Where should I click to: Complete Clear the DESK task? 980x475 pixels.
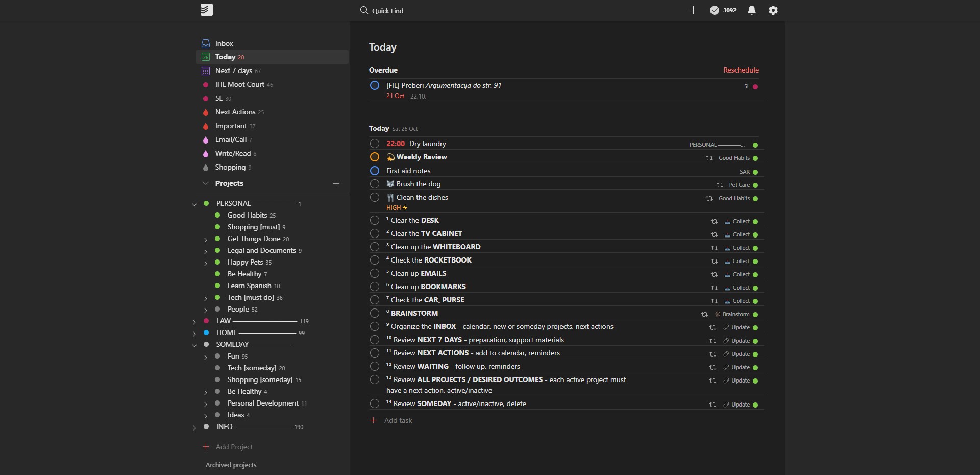tap(375, 220)
